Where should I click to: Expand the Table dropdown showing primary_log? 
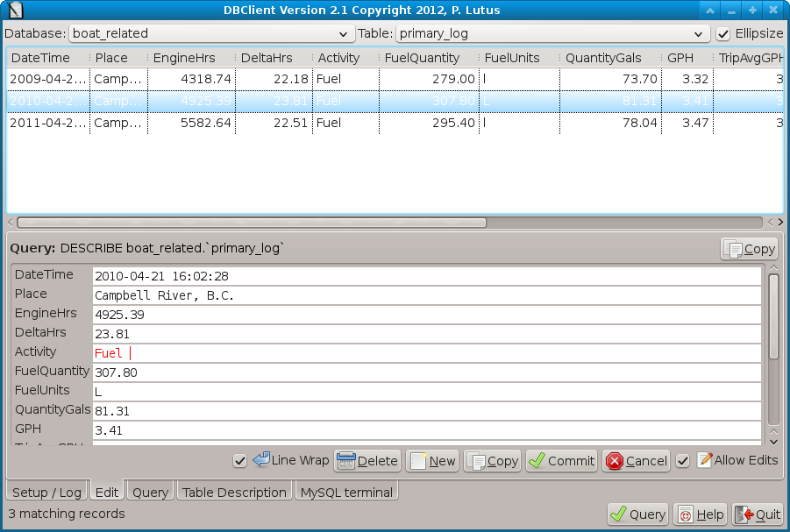[552, 34]
